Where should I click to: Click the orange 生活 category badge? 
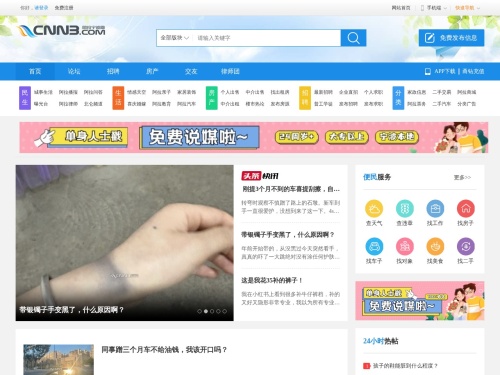pos(118,98)
